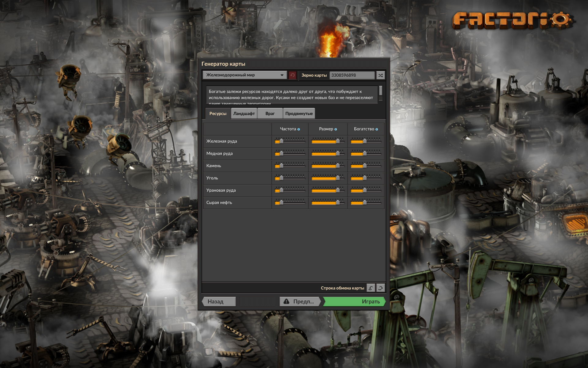Click the green Играть button

(354, 301)
